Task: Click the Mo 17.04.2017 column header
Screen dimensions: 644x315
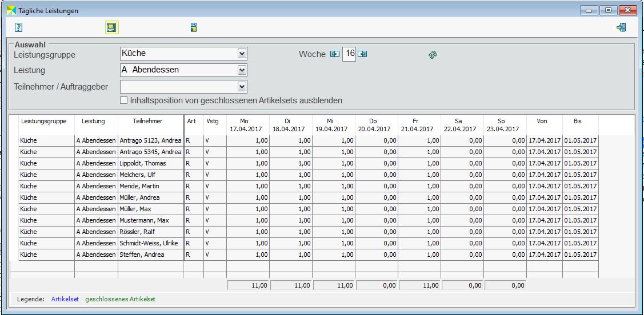Action: [247, 124]
